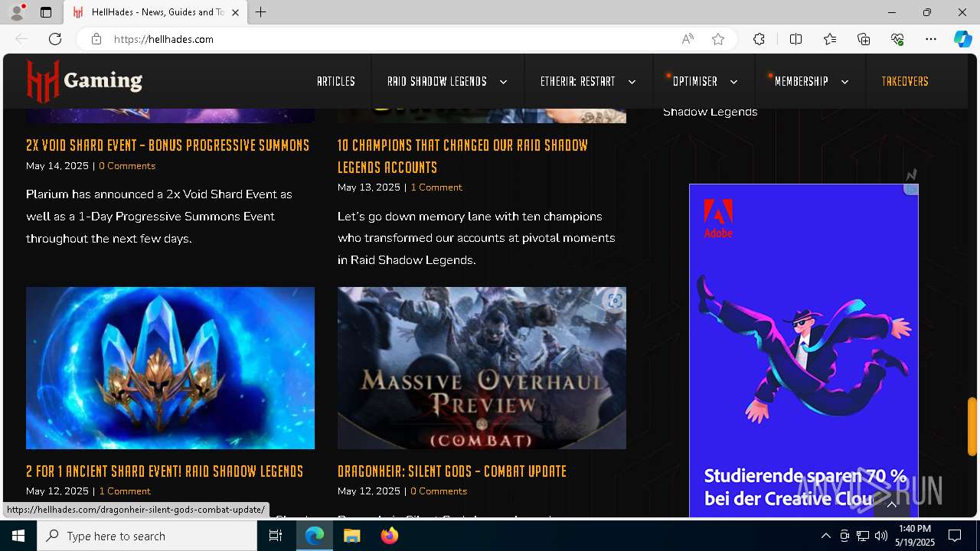This screenshot has width=980, height=551.
Task: Launch Firefox from the taskbar
Action: [389, 536]
